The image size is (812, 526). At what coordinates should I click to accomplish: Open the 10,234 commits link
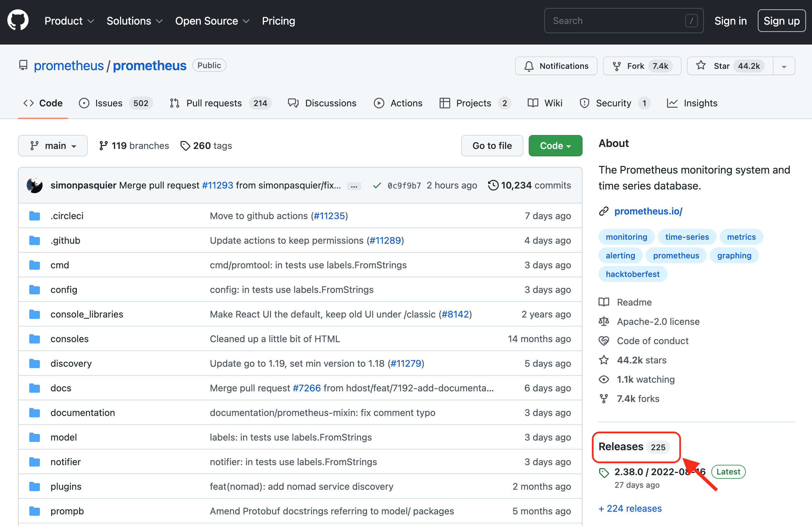[529, 185]
